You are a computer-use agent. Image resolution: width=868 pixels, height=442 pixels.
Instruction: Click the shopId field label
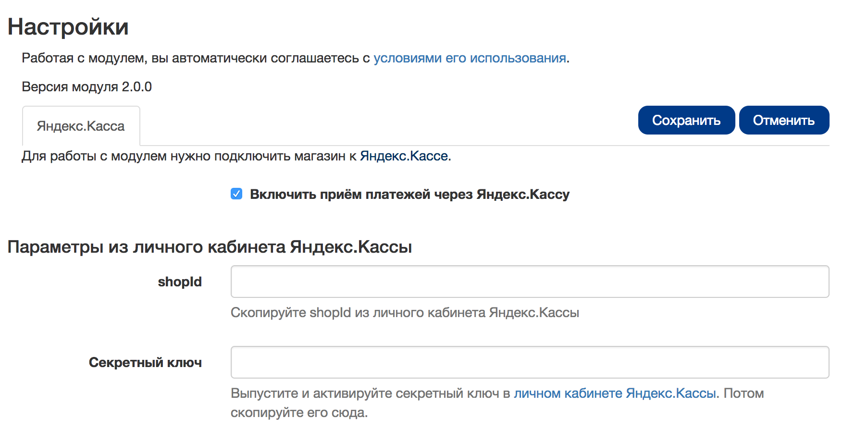180,282
